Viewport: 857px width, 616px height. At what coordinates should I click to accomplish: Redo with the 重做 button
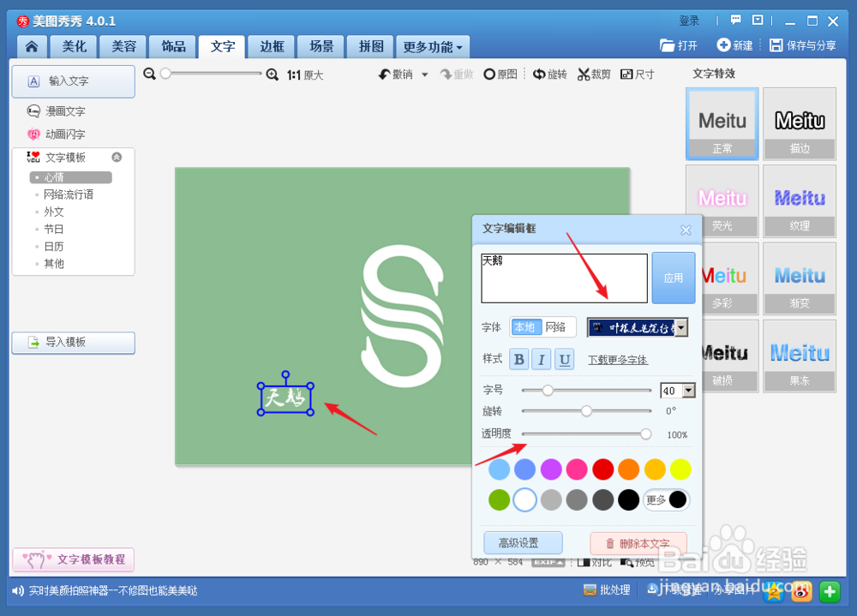pyautogui.click(x=457, y=75)
